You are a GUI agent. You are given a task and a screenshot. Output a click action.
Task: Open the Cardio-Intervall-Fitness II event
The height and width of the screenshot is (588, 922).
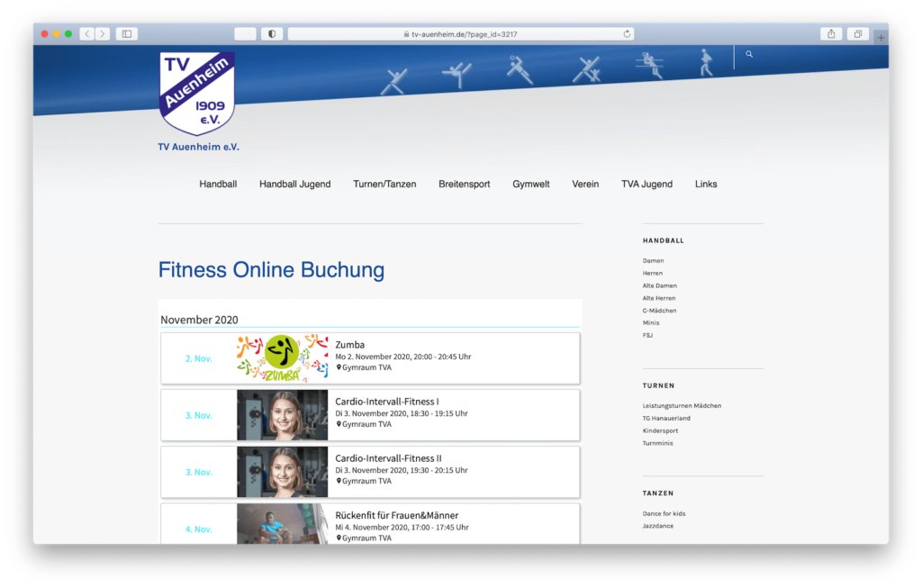[388, 458]
